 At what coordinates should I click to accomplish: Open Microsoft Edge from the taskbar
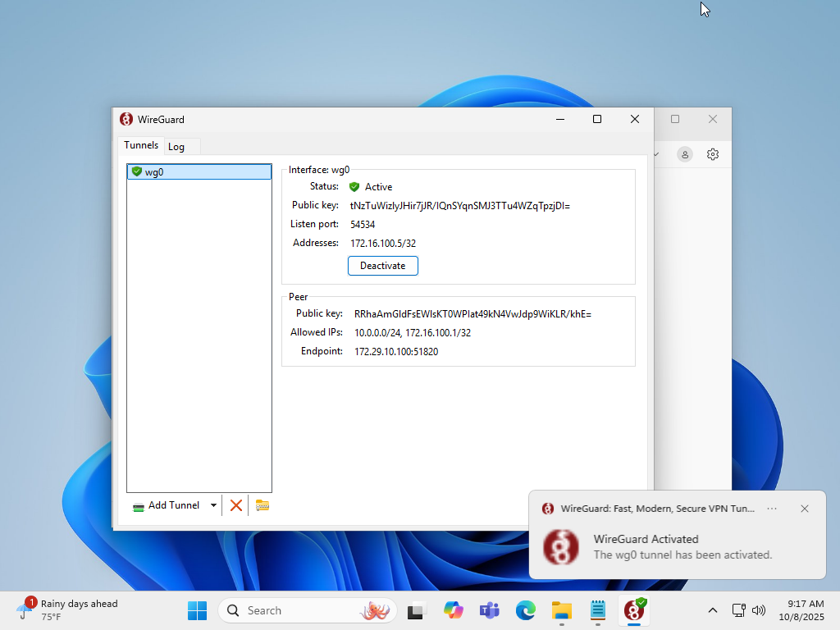coord(526,610)
